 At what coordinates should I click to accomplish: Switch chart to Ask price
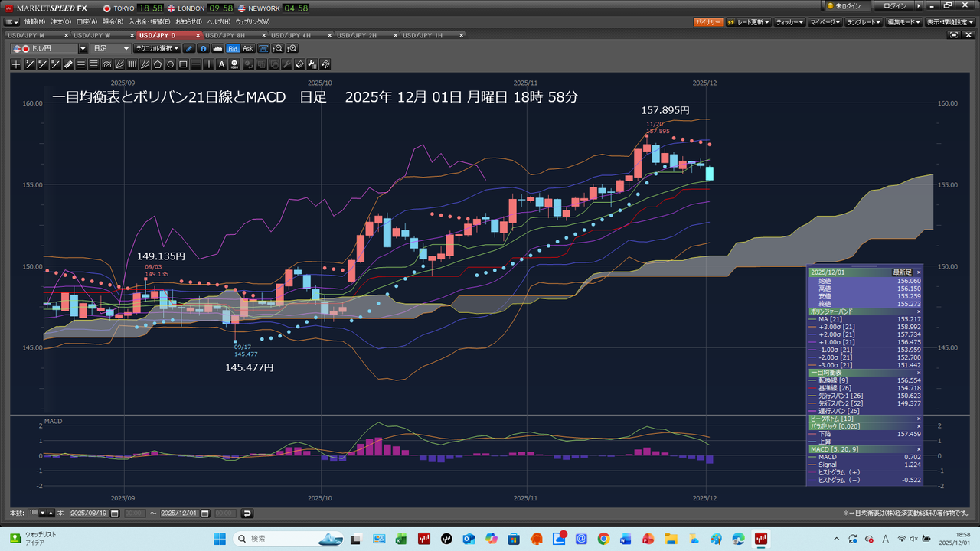click(x=247, y=48)
